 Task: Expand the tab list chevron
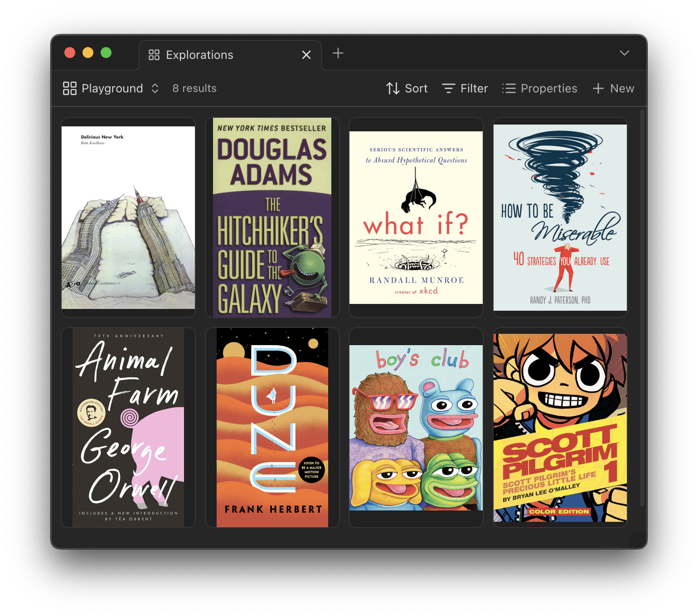(x=625, y=53)
